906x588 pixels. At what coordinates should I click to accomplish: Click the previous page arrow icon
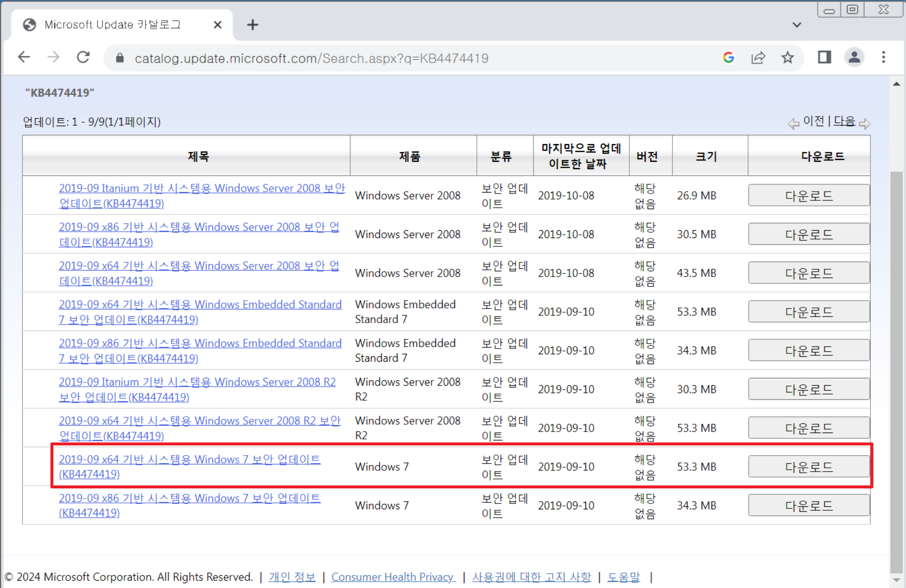pyautogui.click(x=794, y=123)
